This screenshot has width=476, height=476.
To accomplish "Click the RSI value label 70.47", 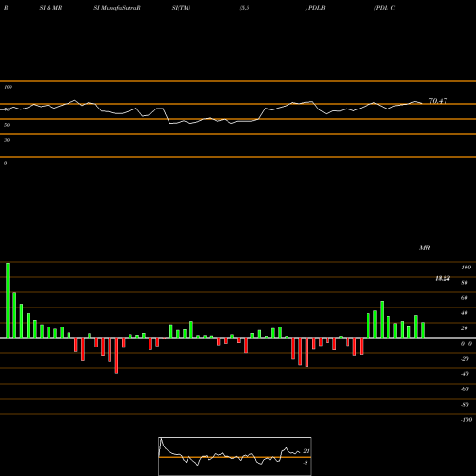I will coord(438,101).
